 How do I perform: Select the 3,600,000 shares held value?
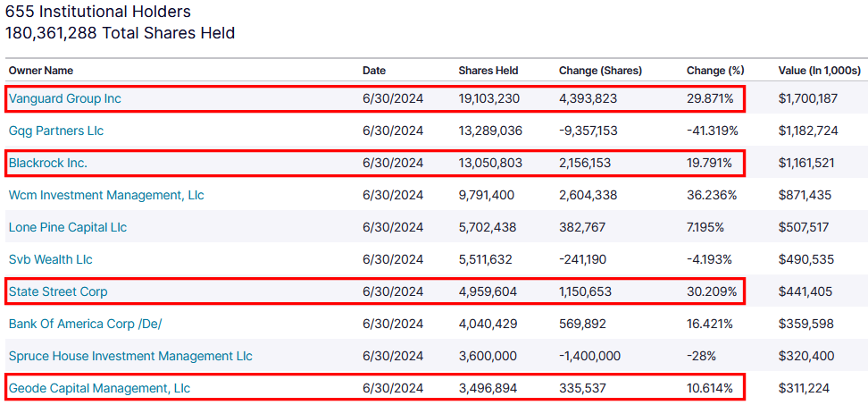click(488, 356)
